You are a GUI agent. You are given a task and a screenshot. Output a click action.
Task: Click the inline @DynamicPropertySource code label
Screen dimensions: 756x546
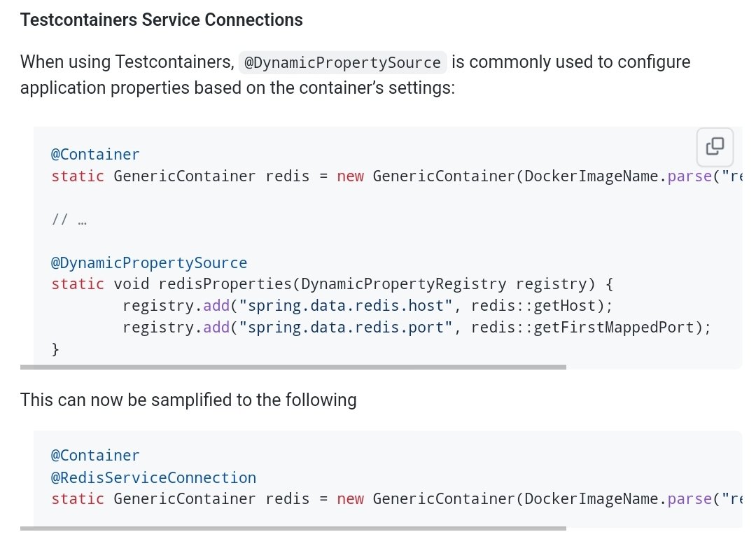(x=342, y=63)
